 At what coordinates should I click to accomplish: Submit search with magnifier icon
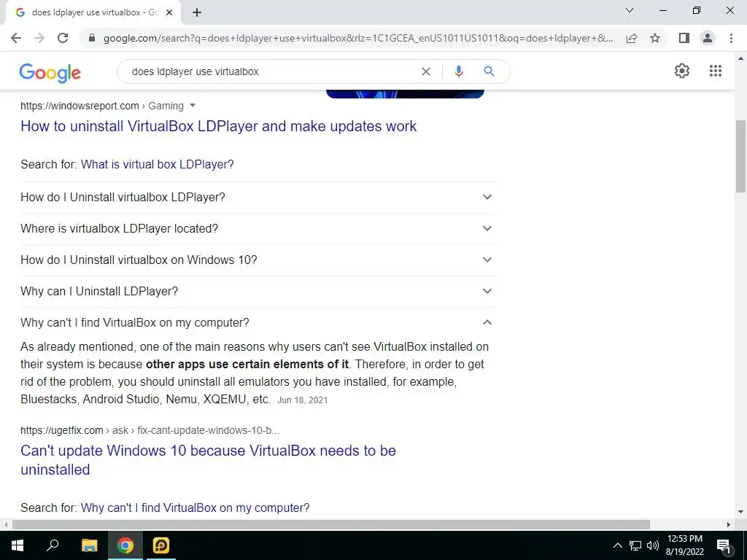(489, 71)
